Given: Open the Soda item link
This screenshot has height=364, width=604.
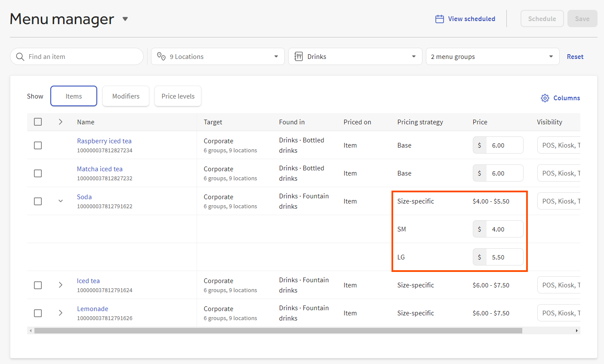Looking at the screenshot, I should (x=84, y=197).
